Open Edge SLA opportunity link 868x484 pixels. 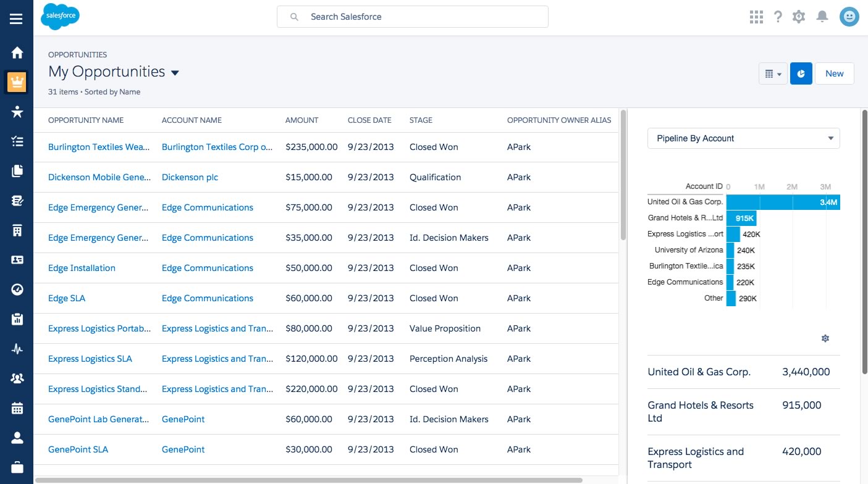[x=67, y=298]
